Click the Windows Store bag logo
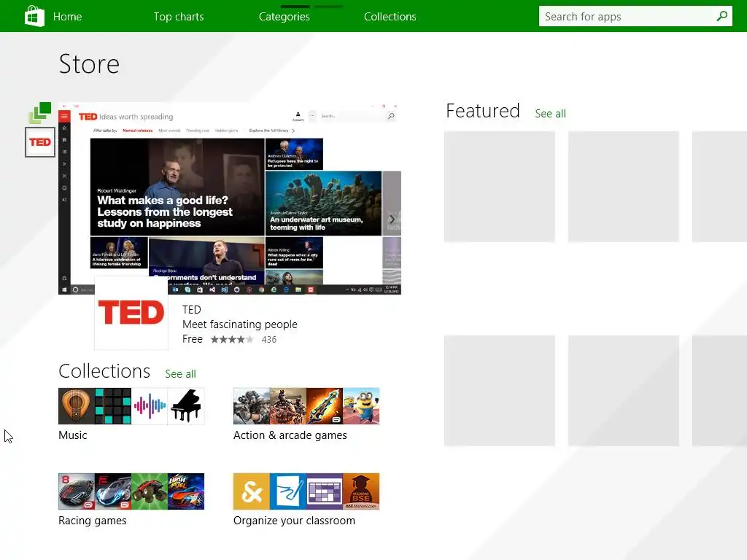The width and height of the screenshot is (747, 560). (x=34, y=16)
